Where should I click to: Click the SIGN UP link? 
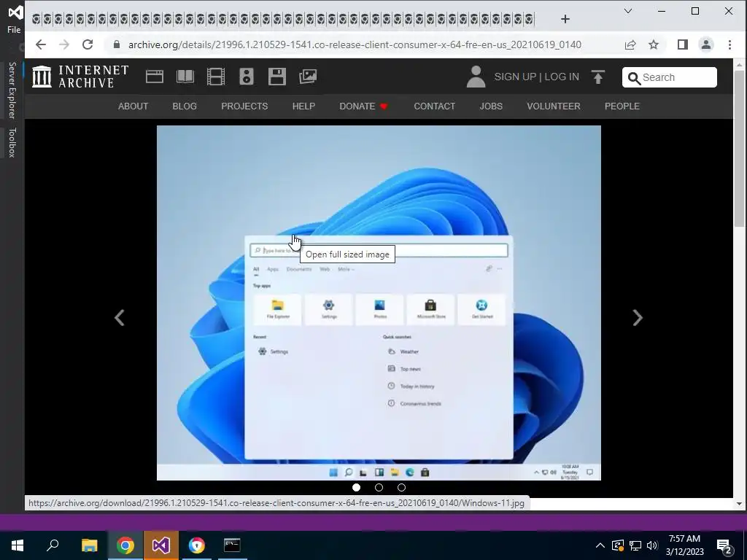[x=515, y=77]
